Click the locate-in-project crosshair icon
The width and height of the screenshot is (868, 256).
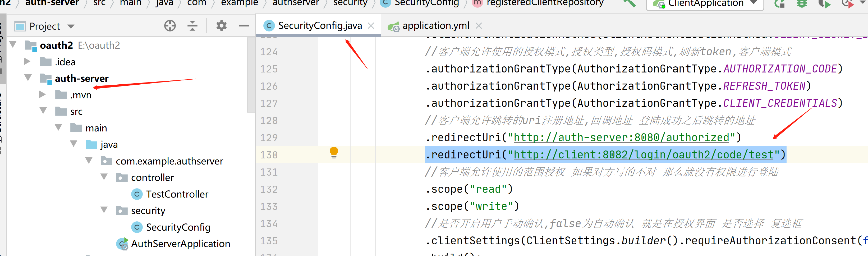[170, 26]
